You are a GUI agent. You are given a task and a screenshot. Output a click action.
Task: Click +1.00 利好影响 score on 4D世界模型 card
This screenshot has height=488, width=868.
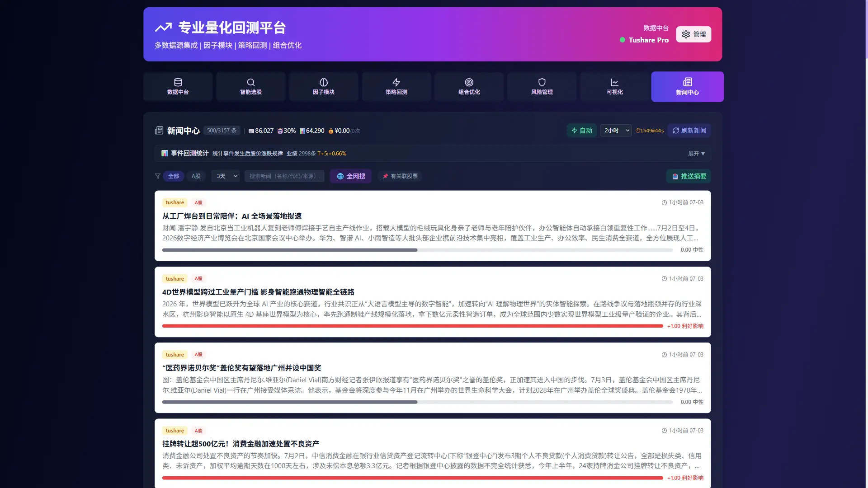point(685,326)
